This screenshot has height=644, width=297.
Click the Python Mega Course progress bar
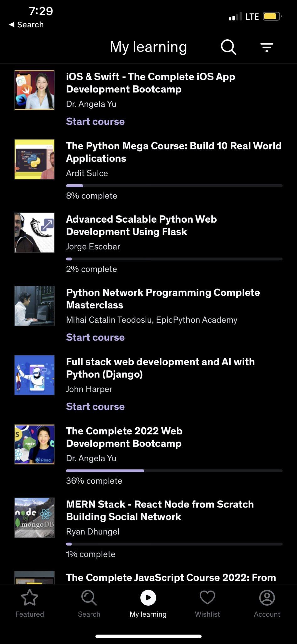[x=174, y=186]
